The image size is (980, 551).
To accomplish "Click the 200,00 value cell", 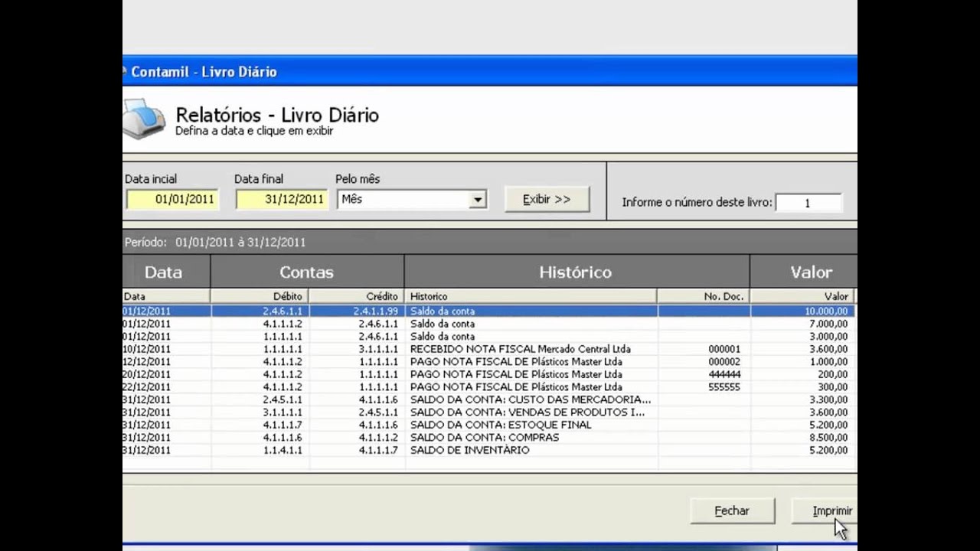I will point(802,374).
